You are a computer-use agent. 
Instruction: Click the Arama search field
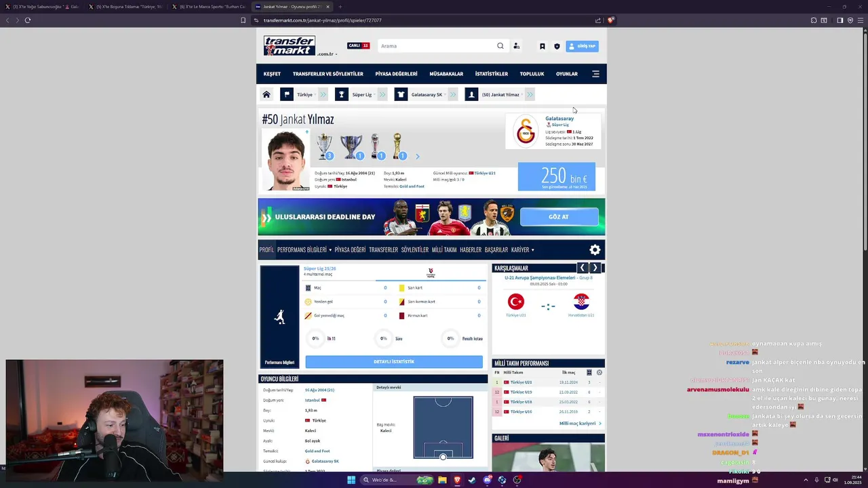coord(436,46)
